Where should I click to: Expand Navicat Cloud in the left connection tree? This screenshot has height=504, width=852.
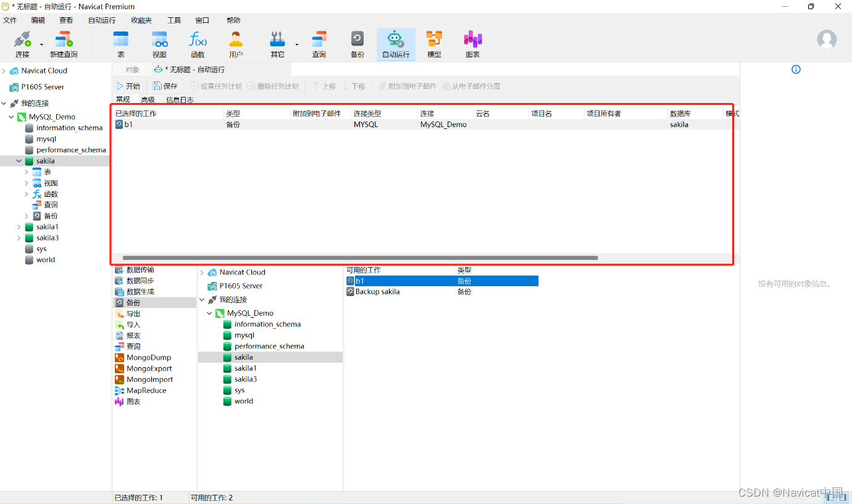point(4,71)
